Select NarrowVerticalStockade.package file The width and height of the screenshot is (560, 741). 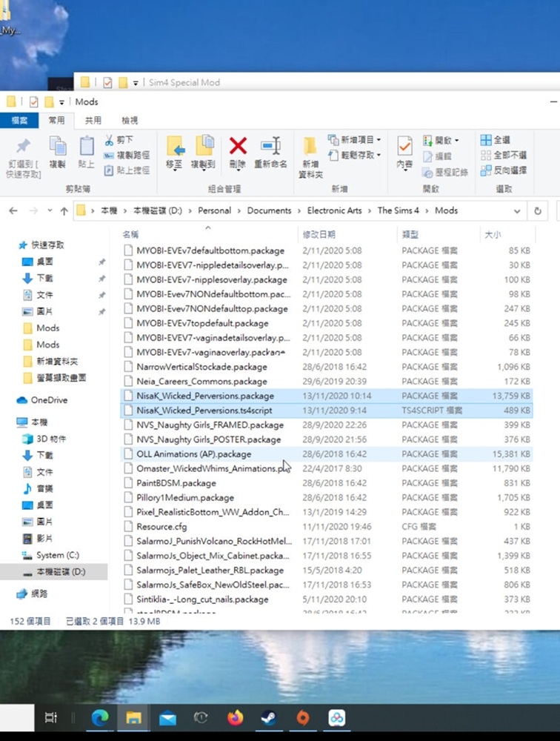(327, 368)
